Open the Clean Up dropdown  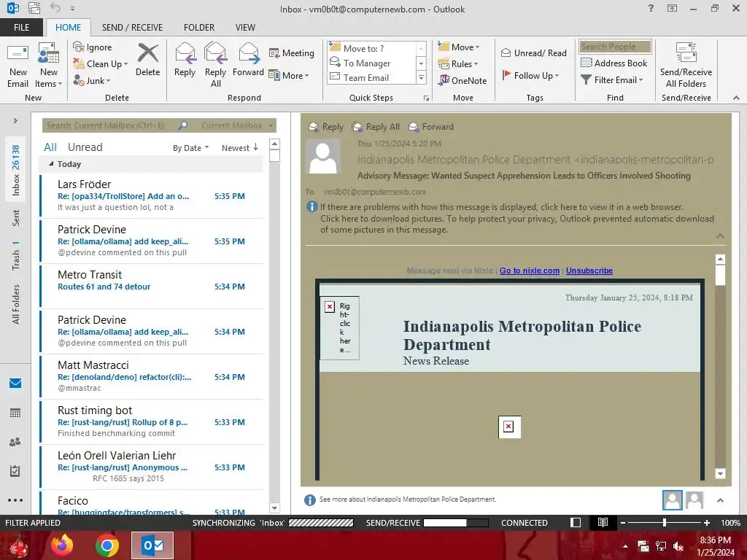pos(101,64)
